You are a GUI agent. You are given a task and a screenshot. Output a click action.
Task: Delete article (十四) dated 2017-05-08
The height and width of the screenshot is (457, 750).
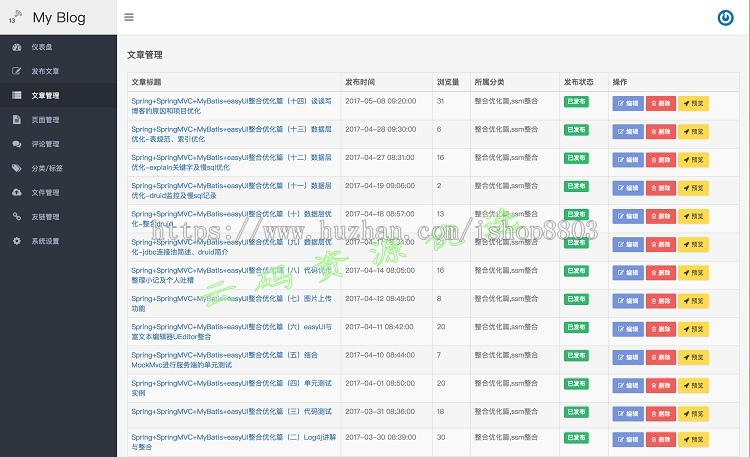point(661,103)
